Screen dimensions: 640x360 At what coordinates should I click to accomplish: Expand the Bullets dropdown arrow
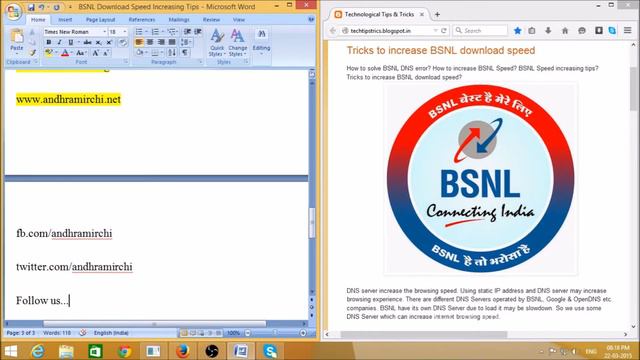point(146,32)
